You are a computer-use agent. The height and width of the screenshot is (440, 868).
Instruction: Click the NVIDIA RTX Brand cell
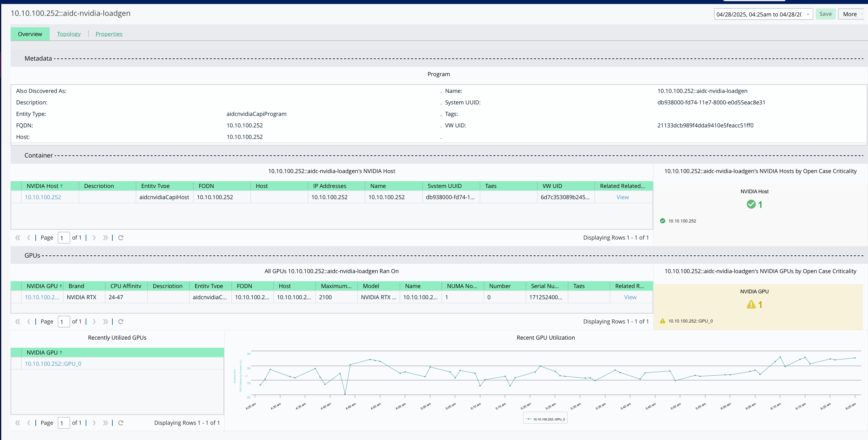point(84,297)
